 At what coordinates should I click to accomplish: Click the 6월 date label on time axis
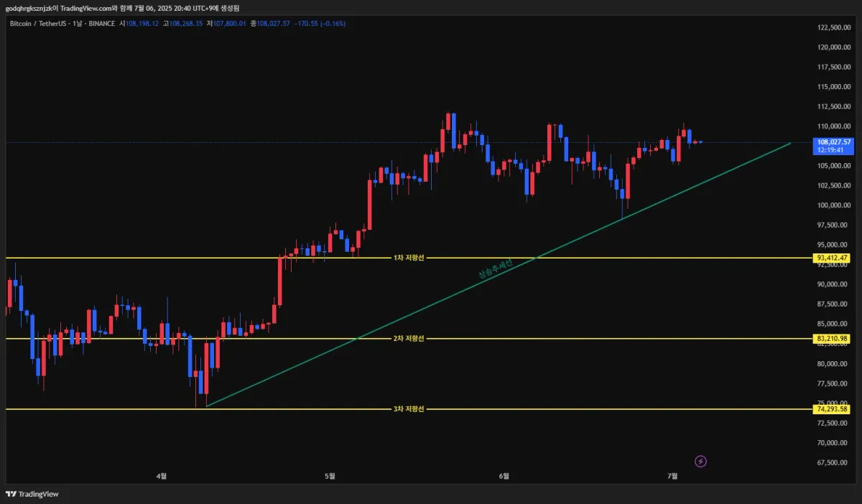pos(504,475)
